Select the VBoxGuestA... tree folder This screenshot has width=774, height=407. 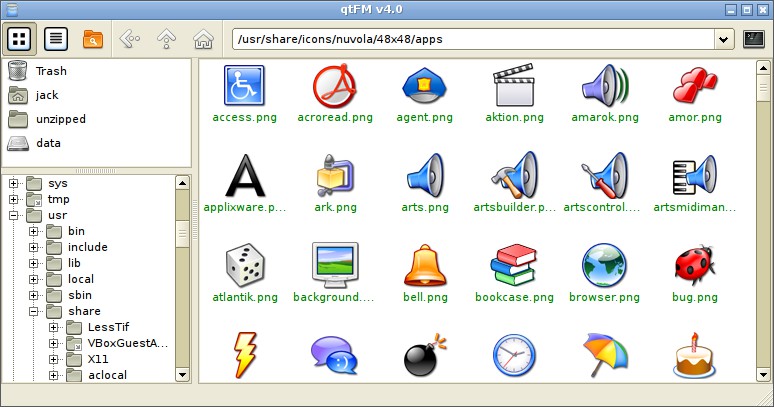[117, 343]
